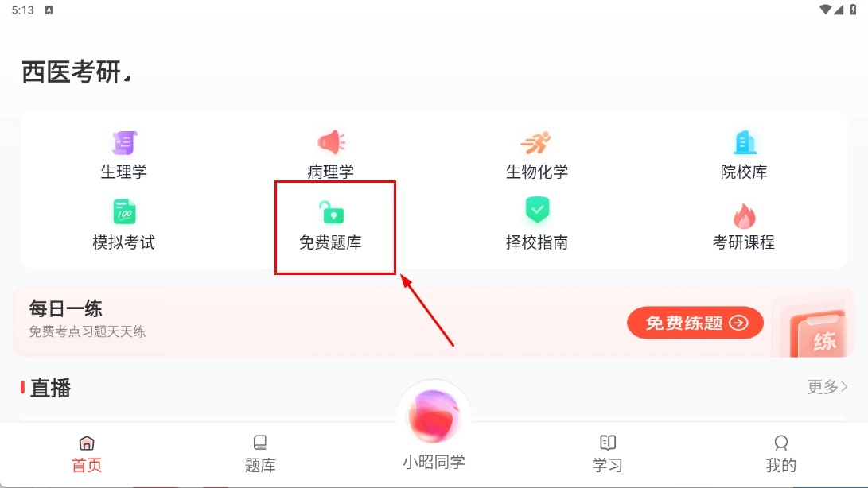Tap the Wi-Fi status icon
Viewport: 868px width, 488px height.
coord(825,10)
